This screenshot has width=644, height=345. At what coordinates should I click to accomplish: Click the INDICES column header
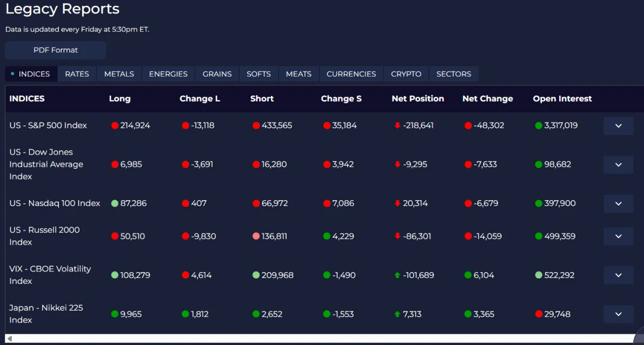coord(27,99)
